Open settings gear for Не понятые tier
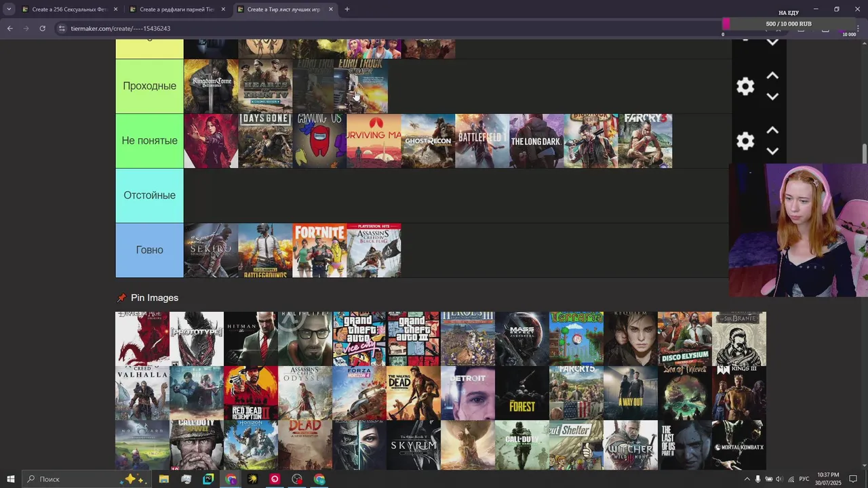 745,141
